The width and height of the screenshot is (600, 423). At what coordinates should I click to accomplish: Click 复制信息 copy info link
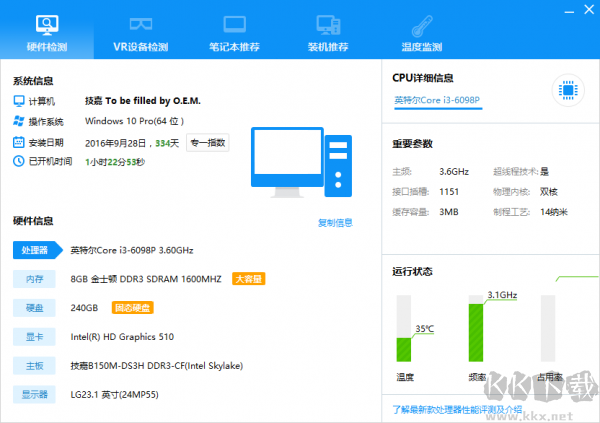pos(335,223)
